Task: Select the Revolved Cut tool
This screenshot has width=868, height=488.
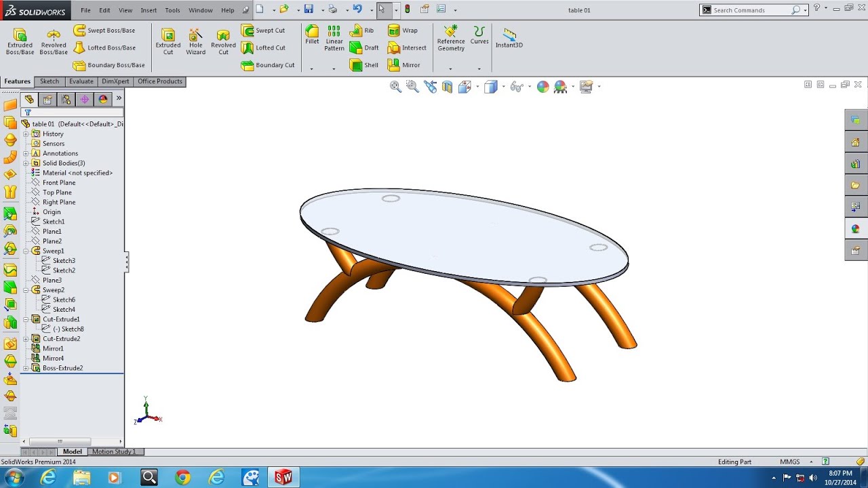Action: pyautogui.click(x=223, y=41)
